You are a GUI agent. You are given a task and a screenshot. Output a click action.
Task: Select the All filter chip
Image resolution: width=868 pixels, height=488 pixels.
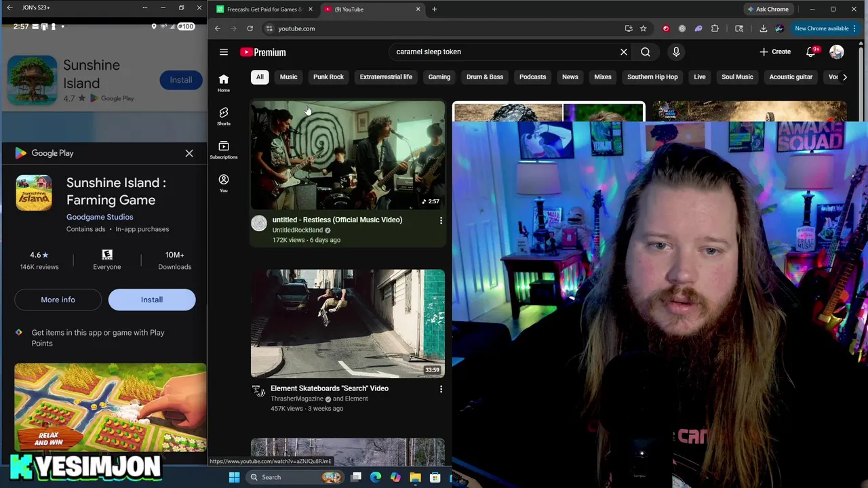pyautogui.click(x=260, y=77)
